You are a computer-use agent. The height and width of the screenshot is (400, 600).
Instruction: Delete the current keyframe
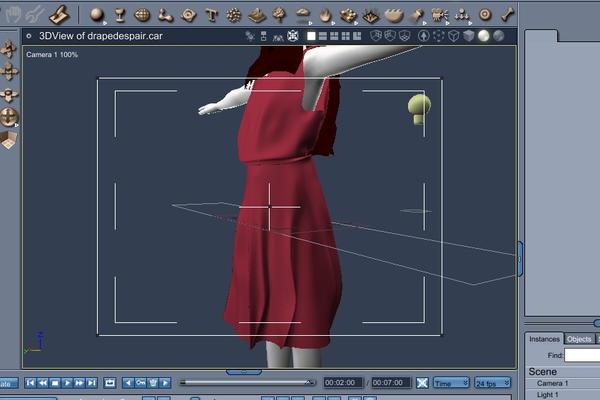click(x=153, y=383)
